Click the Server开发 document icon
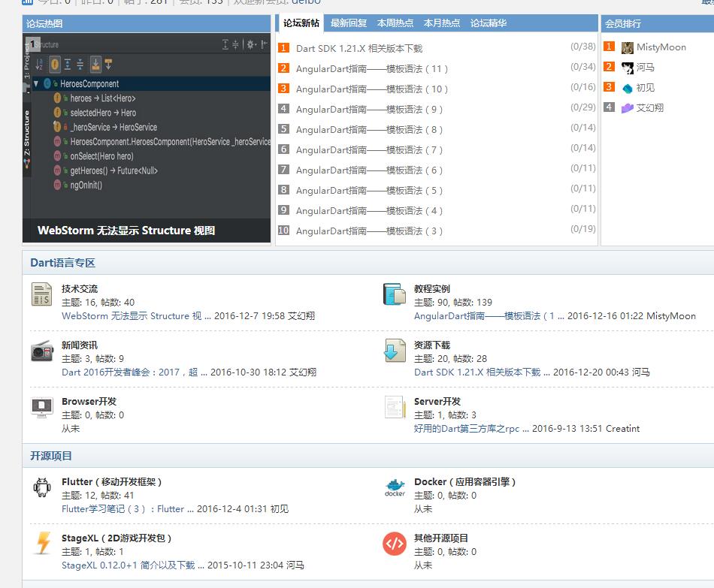714x588 pixels. [x=395, y=407]
